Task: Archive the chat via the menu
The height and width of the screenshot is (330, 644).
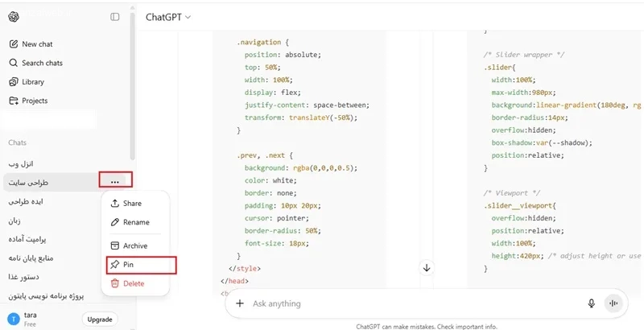Action: point(134,245)
